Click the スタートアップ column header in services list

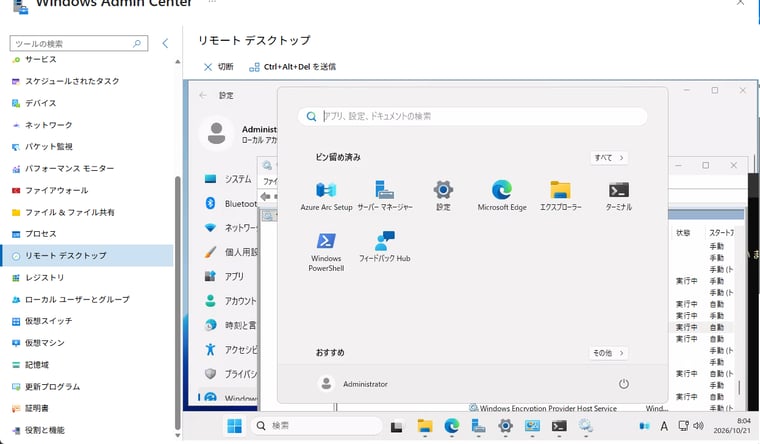click(x=721, y=233)
